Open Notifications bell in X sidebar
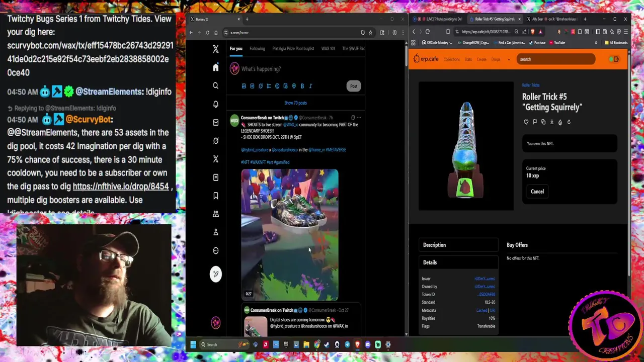Viewport: 644px width, 362px height. tap(215, 104)
